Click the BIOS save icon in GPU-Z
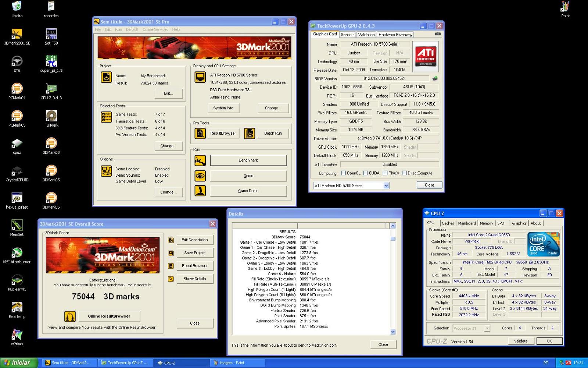 435,78
